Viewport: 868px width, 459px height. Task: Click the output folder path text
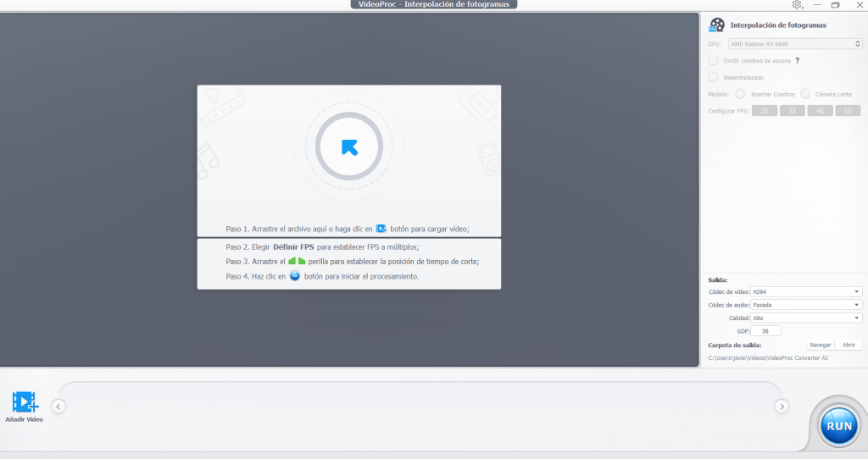pyautogui.click(x=768, y=357)
